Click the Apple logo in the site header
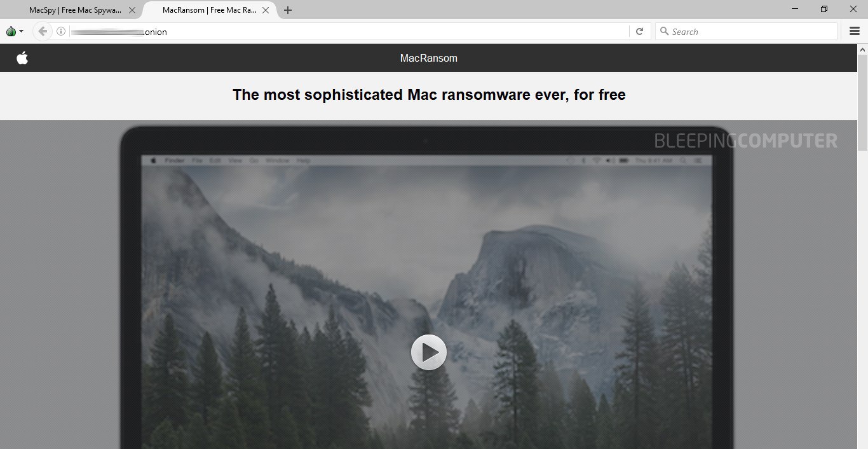This screenshot has height=449, width=868. click(22, 58)
